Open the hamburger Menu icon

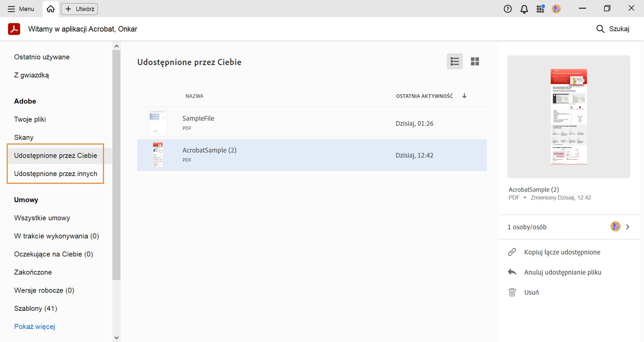click(11, 9)
